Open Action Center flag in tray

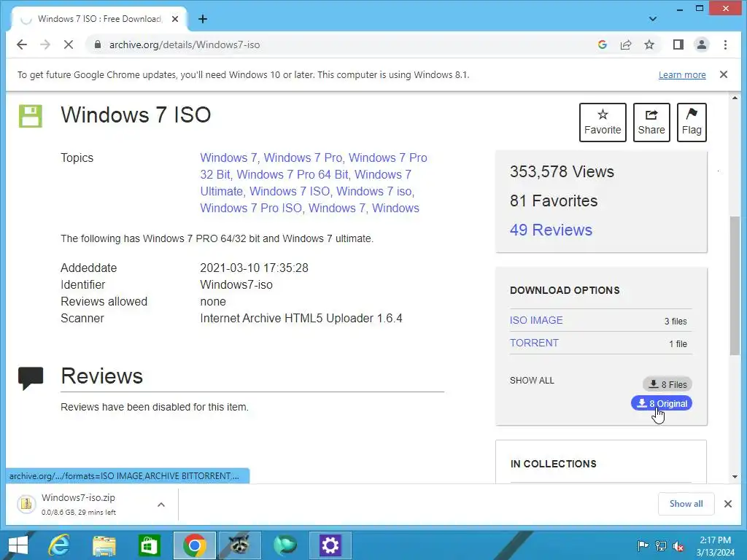coord(643,545)
